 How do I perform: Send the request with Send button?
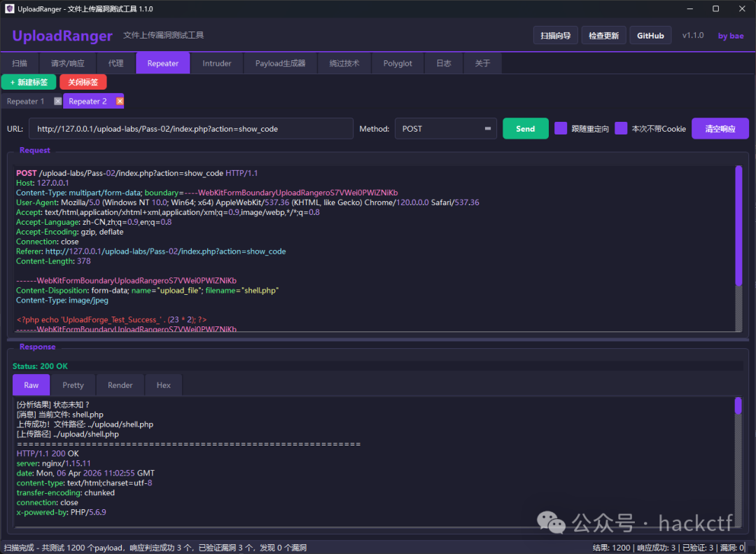click(x=526, y=129)
